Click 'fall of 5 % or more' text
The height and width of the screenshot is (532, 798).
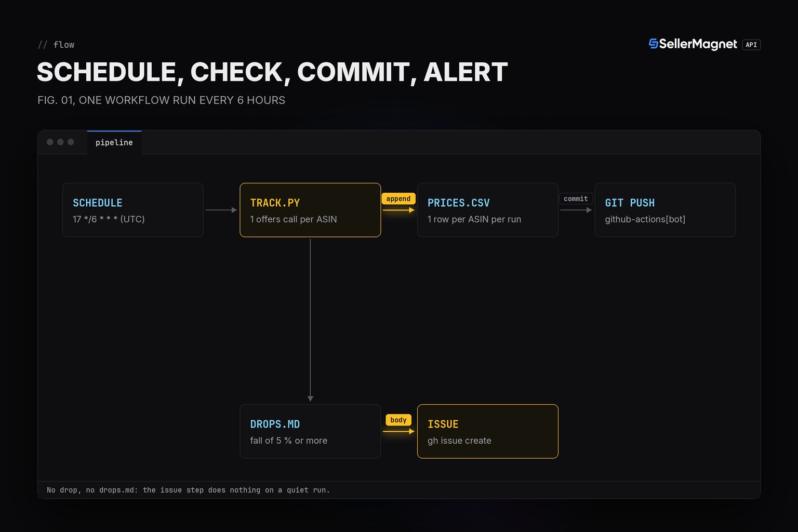click(289, 441)
